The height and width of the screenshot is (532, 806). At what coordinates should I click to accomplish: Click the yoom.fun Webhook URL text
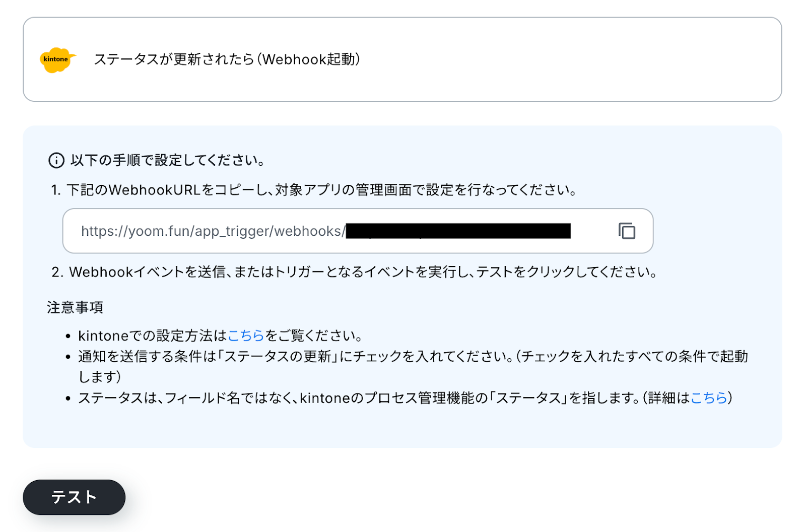point(213,231)
